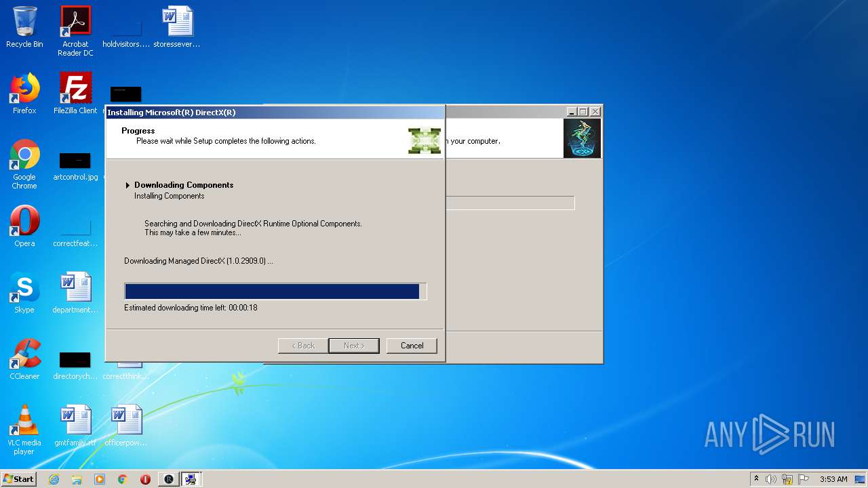This screenshot has height=488, width=868.
Task: Select the correctthink file icon
Action: point(126,371)
